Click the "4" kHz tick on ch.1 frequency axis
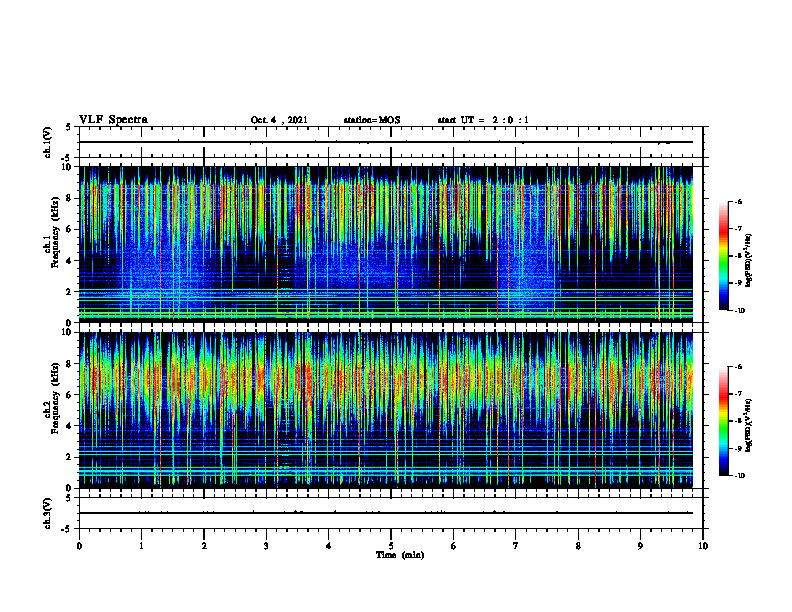The height and width of the screenshot is (612, 792). [70, 261]
